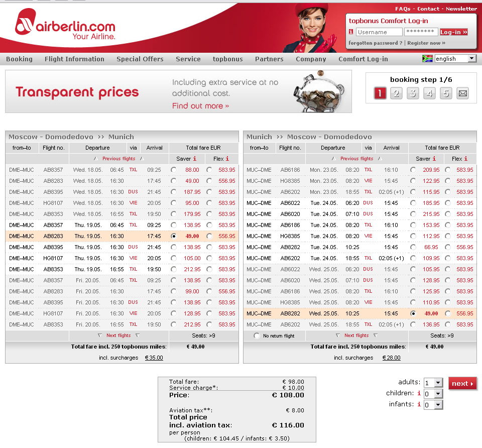
Task: Open the topbonus log-in info icon
Action: 351,32
